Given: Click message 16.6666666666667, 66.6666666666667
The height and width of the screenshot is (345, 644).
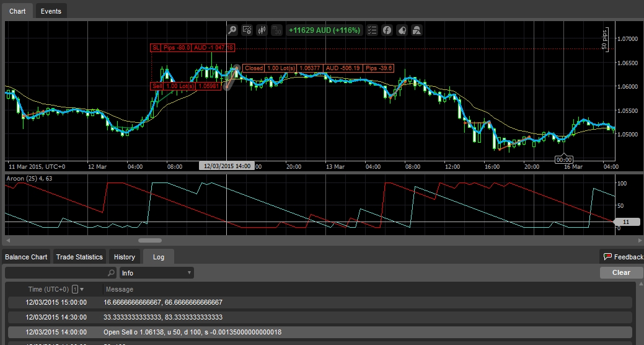Looking at the screenshot, I should (163, 302).
